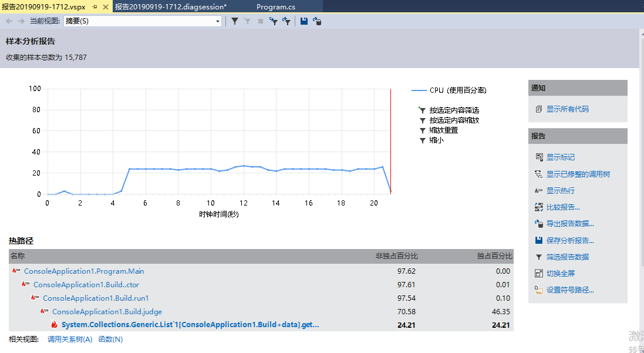Click the second funnel-with-arrow icon in the toolbar
Image resolution: width=644 pixels, height=353 pixels.
286,21
